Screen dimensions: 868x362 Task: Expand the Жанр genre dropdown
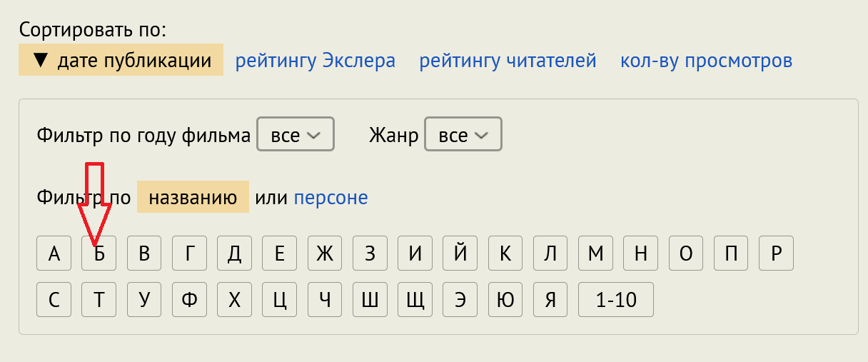tap(463, 135)
